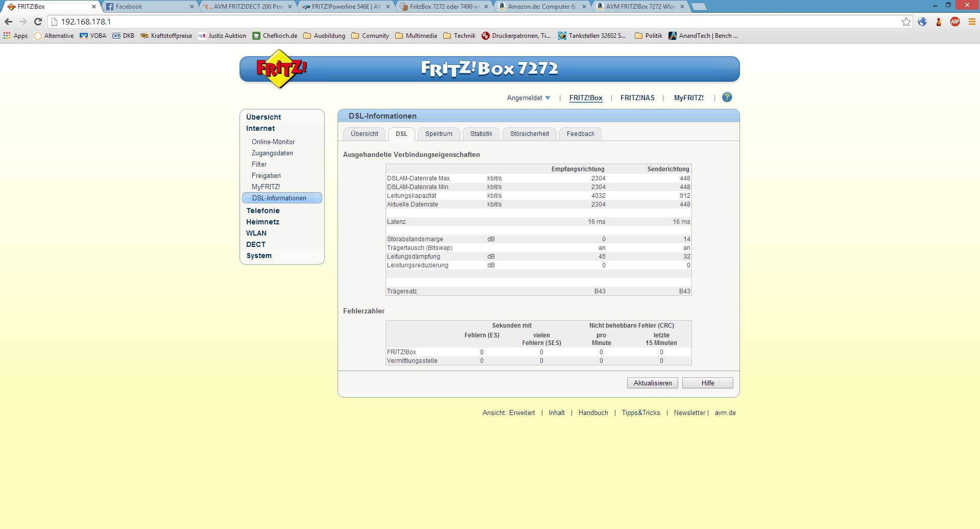Open the Handbuch footer link
The image size is (980, 529).
593,412
